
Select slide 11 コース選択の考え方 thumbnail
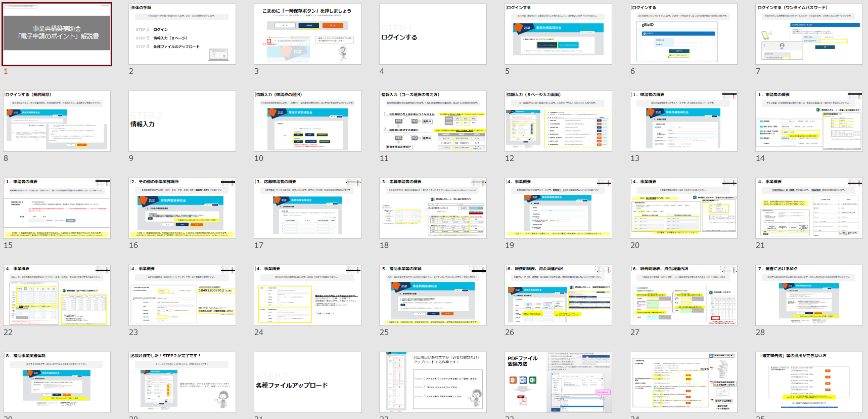pyautogui.click(x=433, y=121)
